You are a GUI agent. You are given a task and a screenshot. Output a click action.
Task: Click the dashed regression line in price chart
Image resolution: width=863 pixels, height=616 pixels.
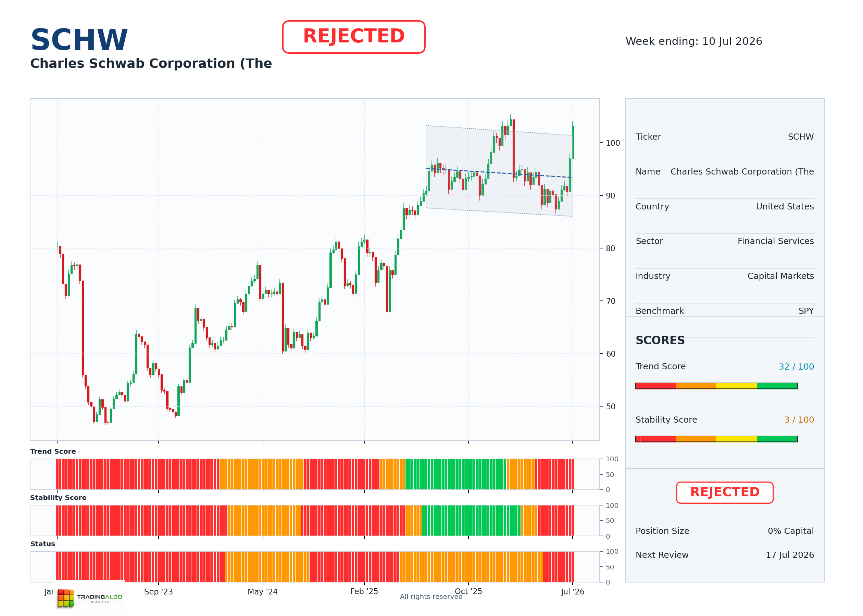(499, 173)
